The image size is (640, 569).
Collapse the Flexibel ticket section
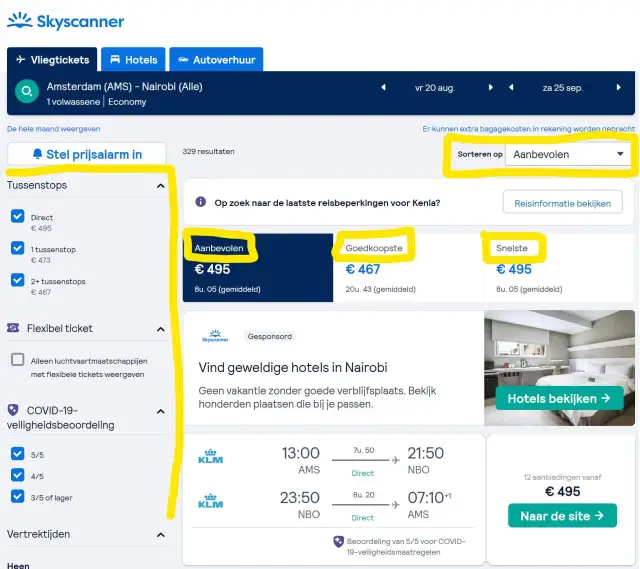click(161, 329)
